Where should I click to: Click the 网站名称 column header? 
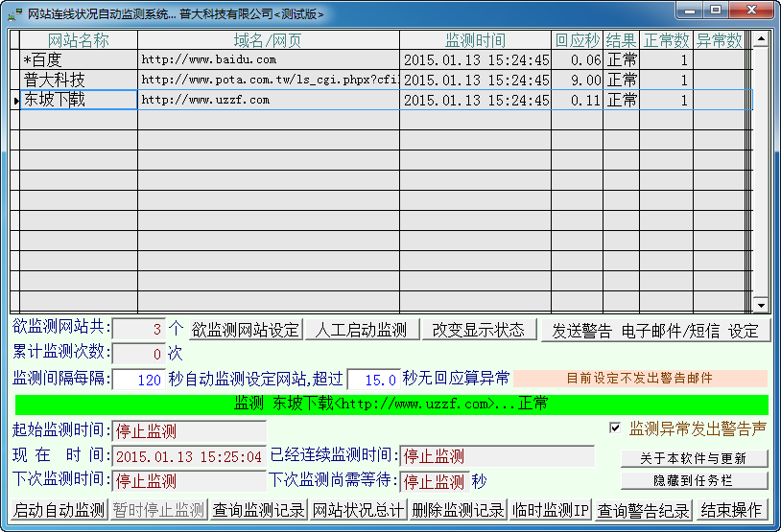click(79, 40)
